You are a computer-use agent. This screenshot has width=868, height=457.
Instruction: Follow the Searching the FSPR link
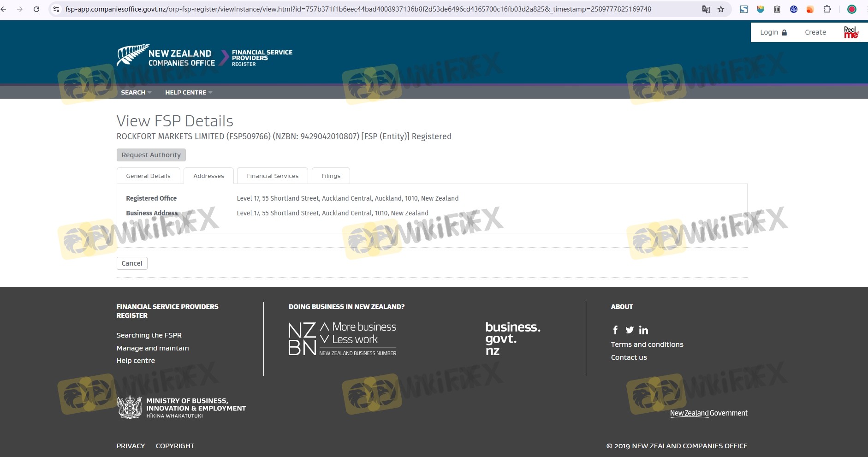[x=149, y=335]
